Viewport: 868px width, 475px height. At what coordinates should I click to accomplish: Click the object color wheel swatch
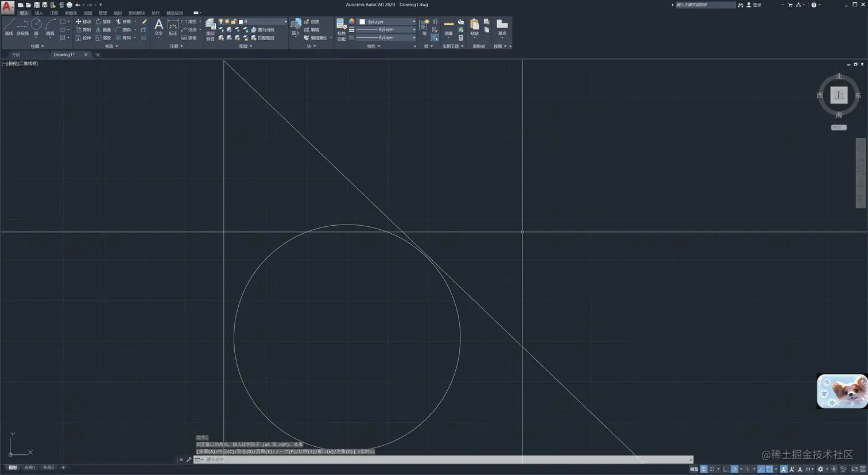click(x=351, y=21)
